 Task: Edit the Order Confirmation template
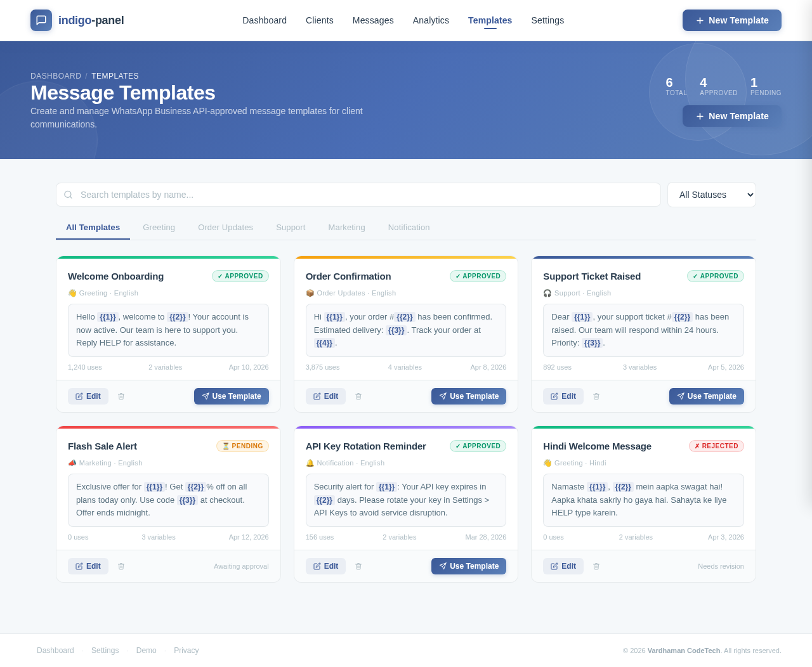(325, 396)
